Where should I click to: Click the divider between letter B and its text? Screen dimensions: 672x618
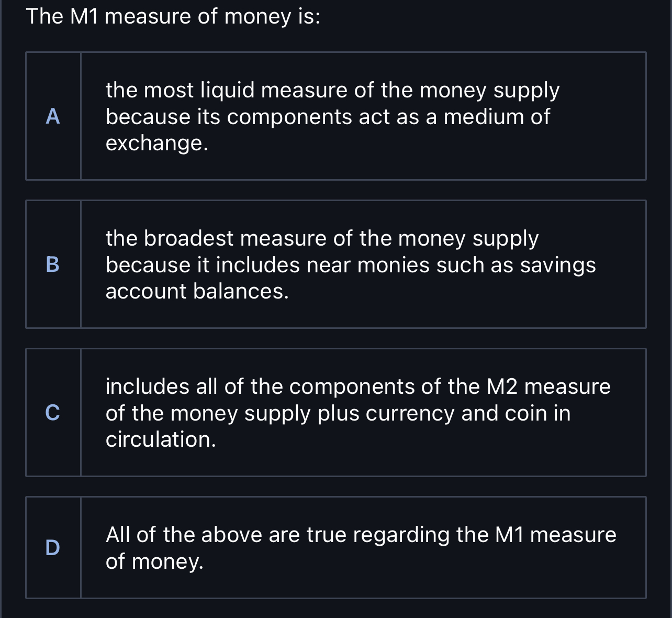pyautogui.click(x=82, y=264)
